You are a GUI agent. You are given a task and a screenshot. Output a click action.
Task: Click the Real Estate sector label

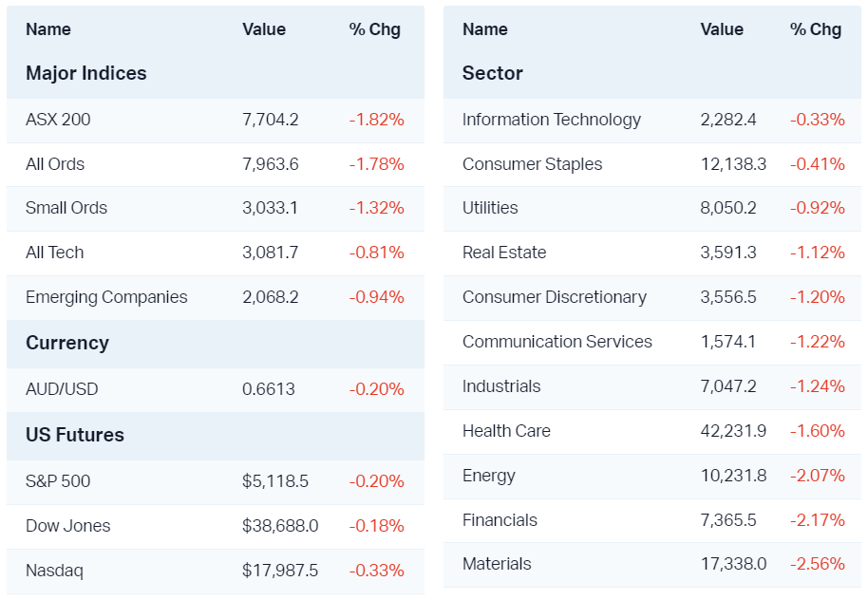click(x=504, y=253)
